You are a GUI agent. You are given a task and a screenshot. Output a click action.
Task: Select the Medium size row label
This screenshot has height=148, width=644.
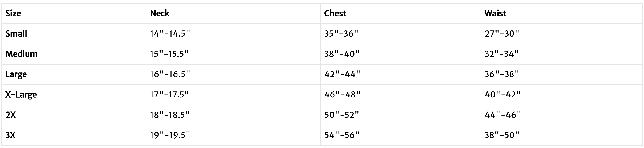point(21,54)
